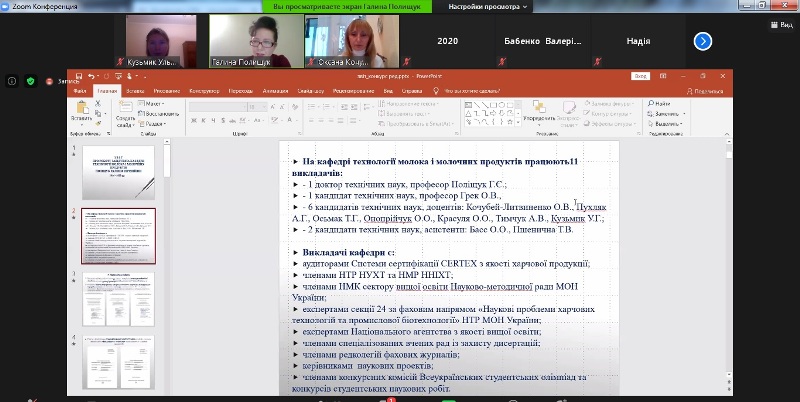The image size is (800, 402).
Task: Click Оксана Кочубей video tile
Action: 352,41
